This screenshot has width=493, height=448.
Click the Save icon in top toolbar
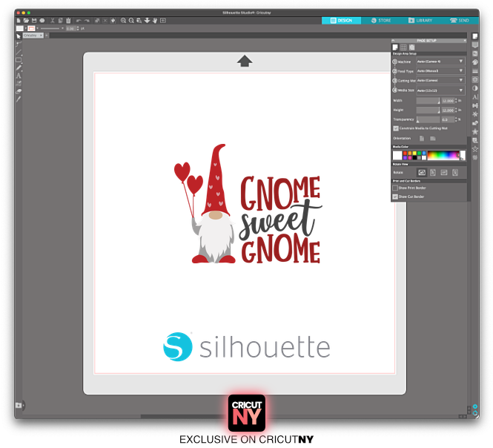[x=34, y=21]
